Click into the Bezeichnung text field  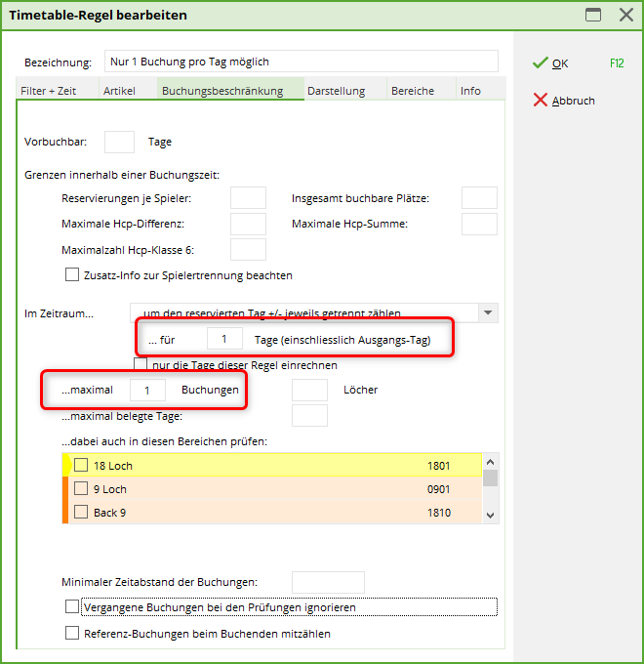(x=301, y=62)
